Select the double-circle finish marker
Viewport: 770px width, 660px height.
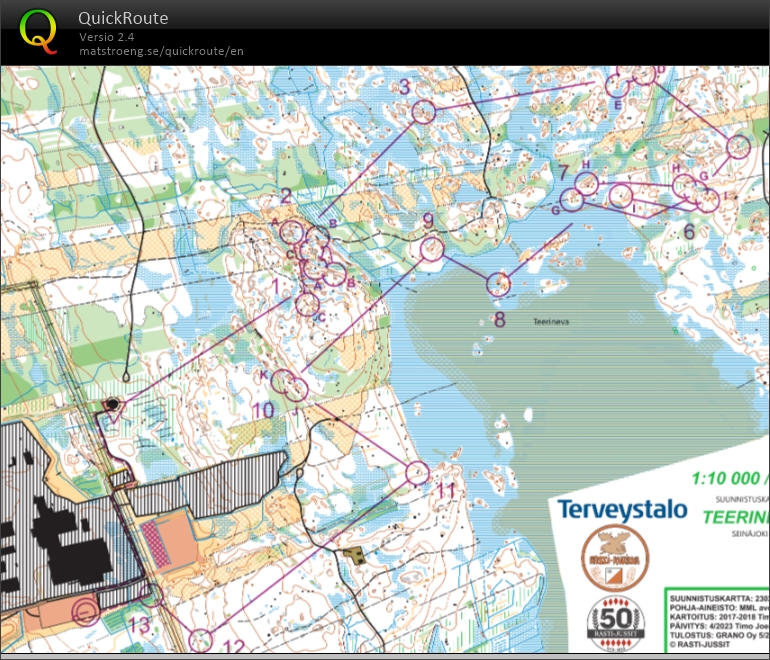point(87,611)
